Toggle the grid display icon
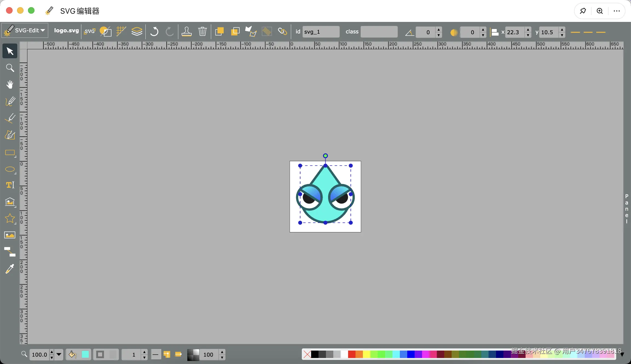Image resolution: width=631 pixels, height=364 pixels. (121, 32)
